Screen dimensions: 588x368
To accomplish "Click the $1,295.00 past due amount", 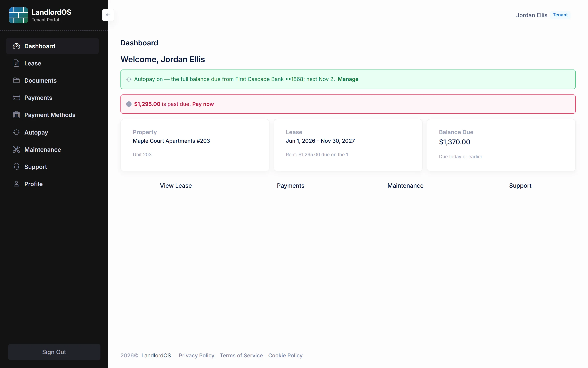I will (147, 104).
